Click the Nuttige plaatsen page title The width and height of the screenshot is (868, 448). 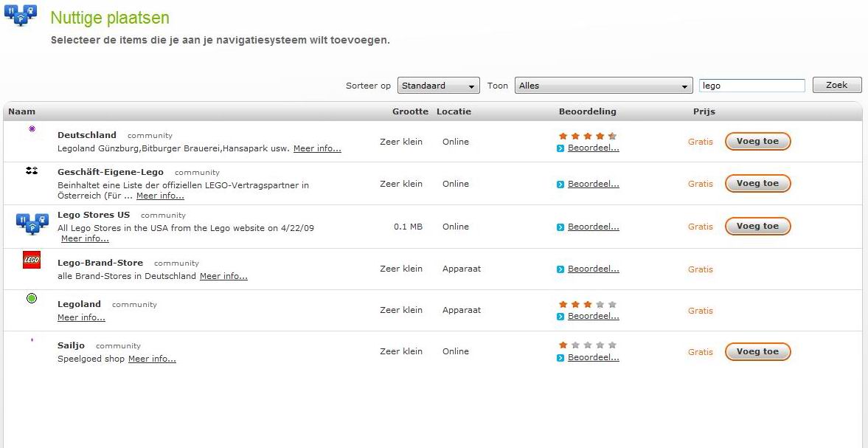pos(110,18)
